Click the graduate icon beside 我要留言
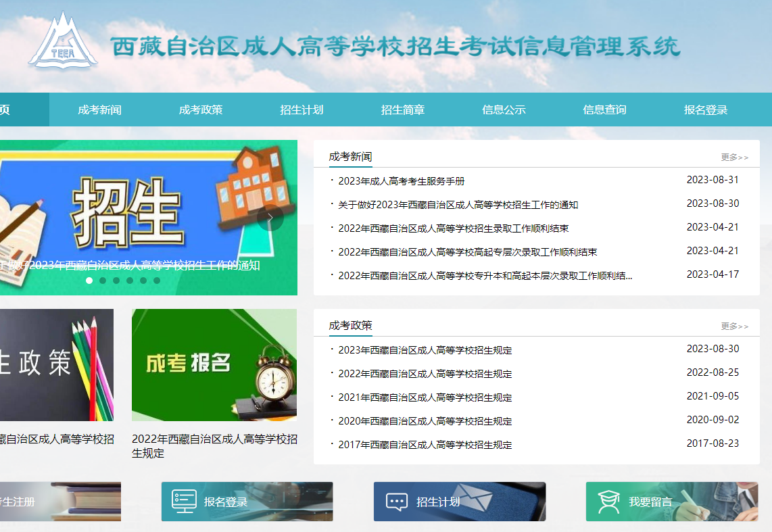772x532 pixels. 608,502
